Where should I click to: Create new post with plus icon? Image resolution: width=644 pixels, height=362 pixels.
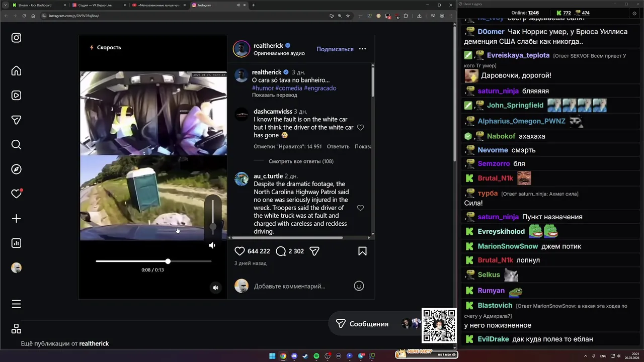(x=16, y=219)
